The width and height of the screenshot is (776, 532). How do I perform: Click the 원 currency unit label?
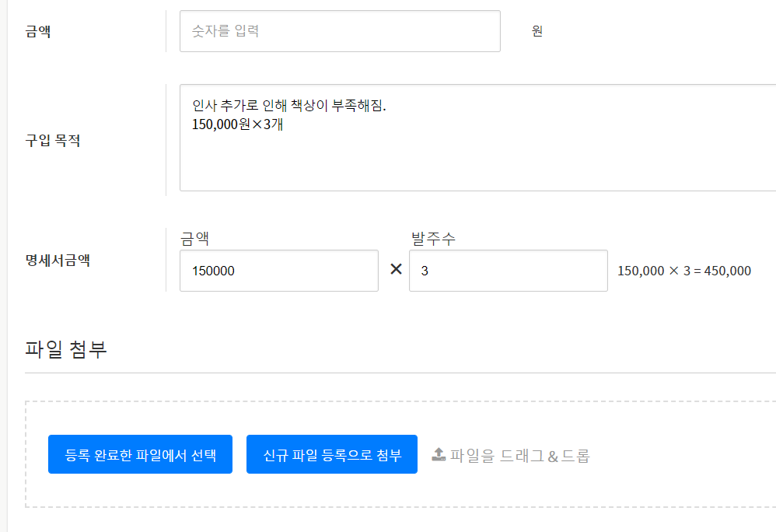click(537, 32)
